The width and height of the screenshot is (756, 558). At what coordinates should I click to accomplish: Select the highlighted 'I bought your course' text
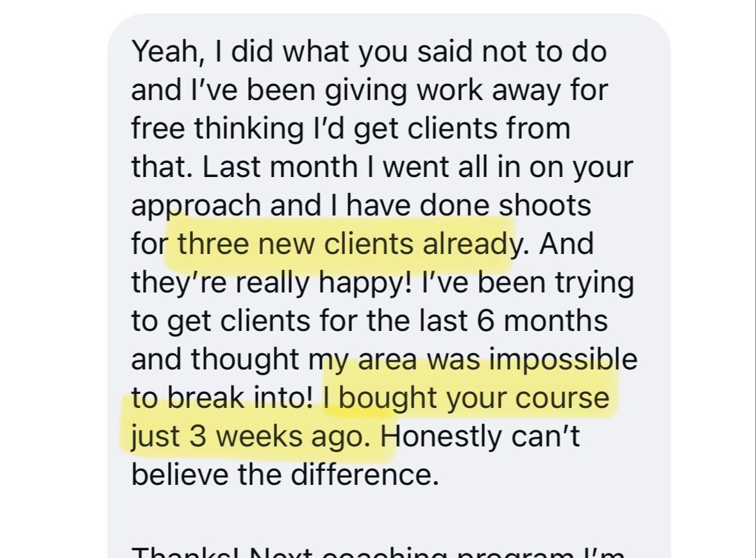point(466,398)
